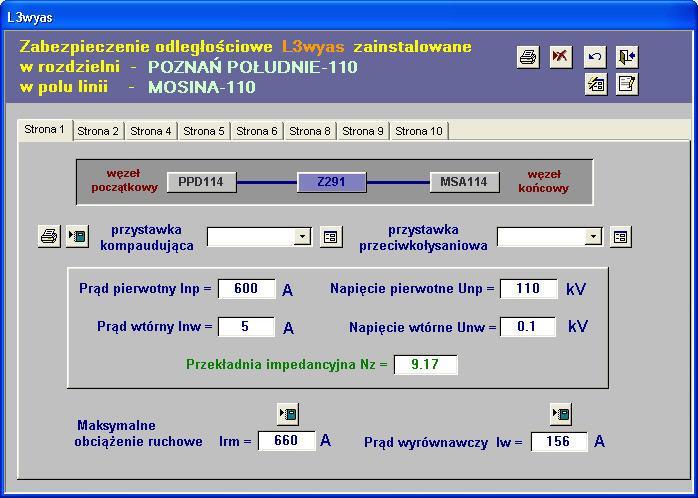
Task: Click the 'Maksymalne obciążenie ruchowe' label
Action: coord(138,433)
